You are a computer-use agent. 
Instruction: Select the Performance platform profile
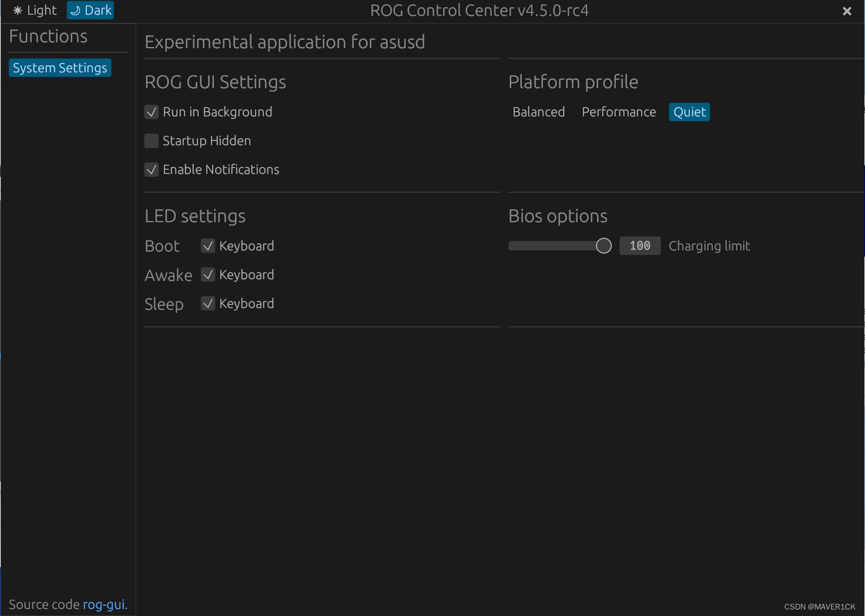pos(619,112)
